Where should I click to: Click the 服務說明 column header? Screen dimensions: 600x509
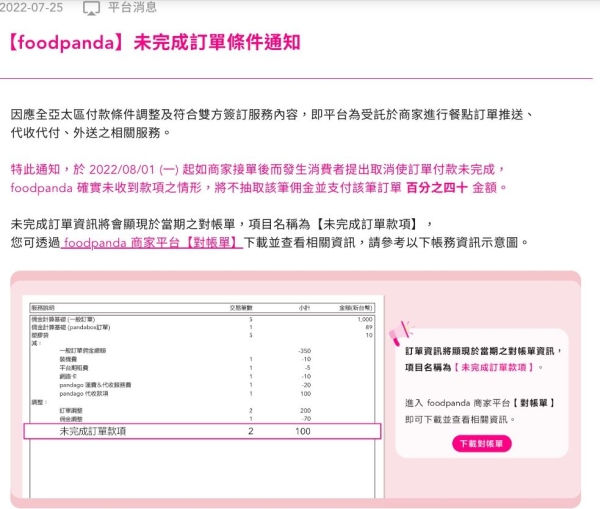[x=46, y=308]
